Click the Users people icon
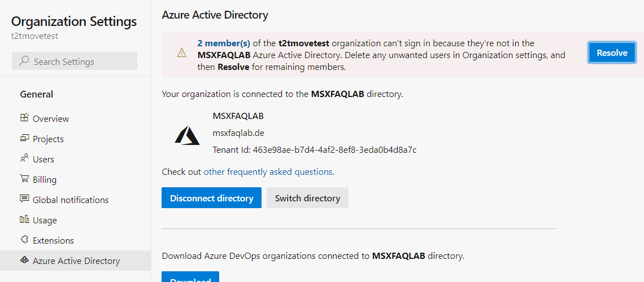 pyautogui.click(x=24, y=158)
